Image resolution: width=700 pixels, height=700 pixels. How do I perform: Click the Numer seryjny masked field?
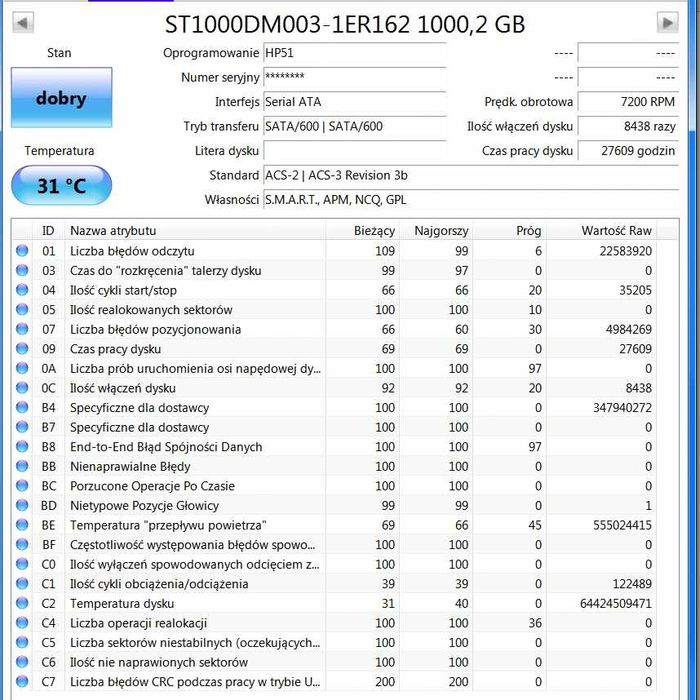(355, 77)
